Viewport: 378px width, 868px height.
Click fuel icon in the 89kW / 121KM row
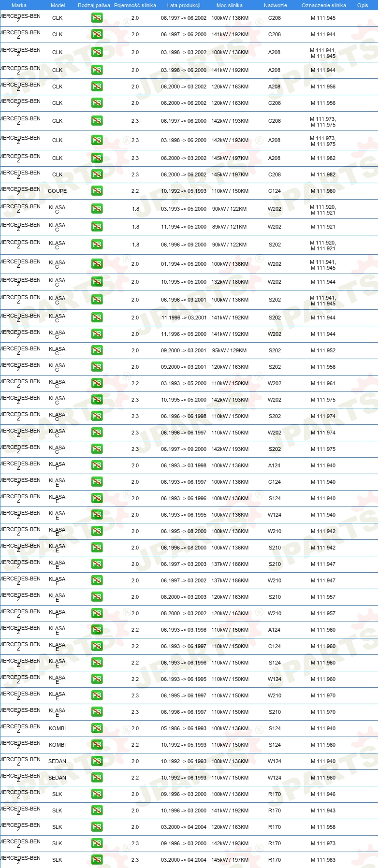tap(97, 227)
